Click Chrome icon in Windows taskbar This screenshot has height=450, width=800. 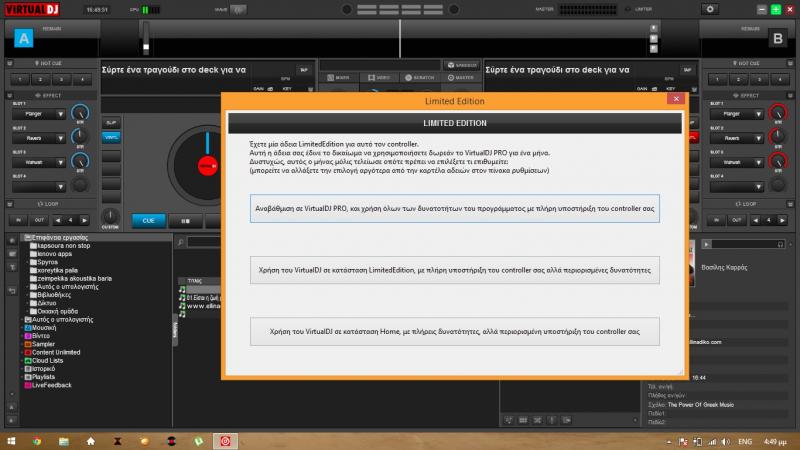point(37,441)
